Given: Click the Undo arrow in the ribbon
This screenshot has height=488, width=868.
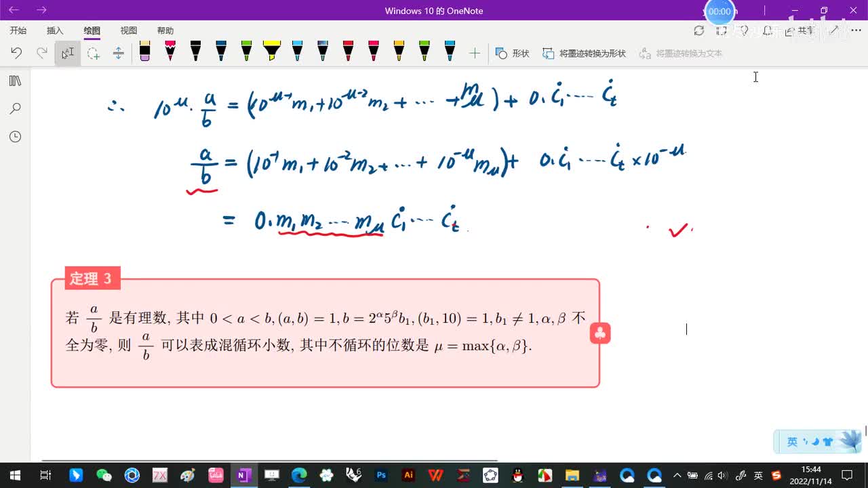Looking at the screenshot, I should (x=16, y=53).
